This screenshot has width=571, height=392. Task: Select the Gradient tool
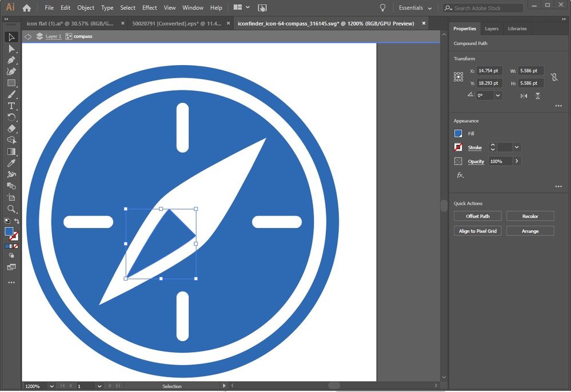pos(11,151)
